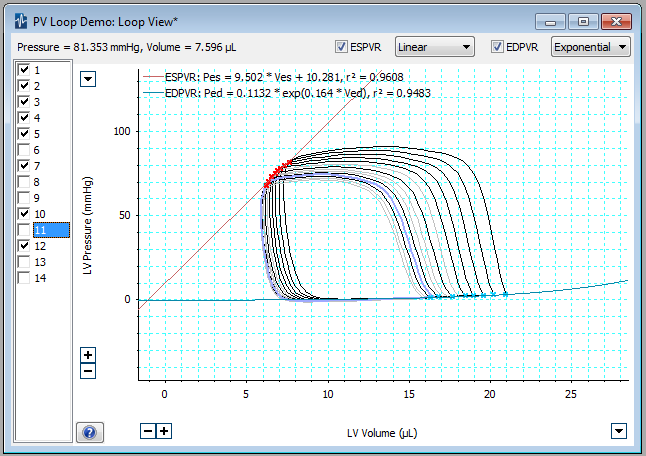Image resolution: width=646 pixels, height=456 pixels.
Task: Enable loop 9 checkbox
Action: 24,198
